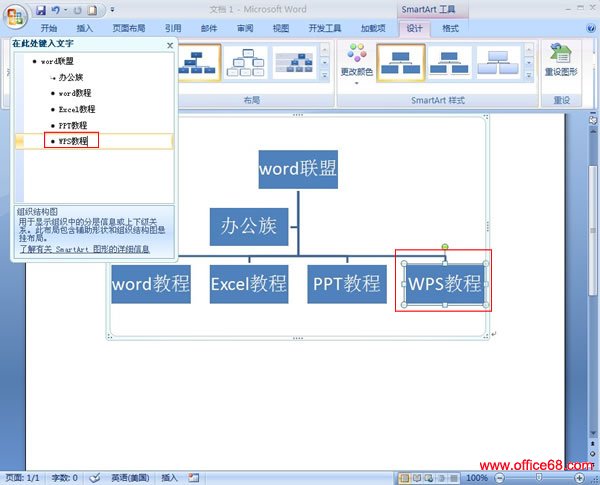Open Customize Quick Access Toolbar dropdown
This screenshot has width=600, height=485.
point(112,10)
